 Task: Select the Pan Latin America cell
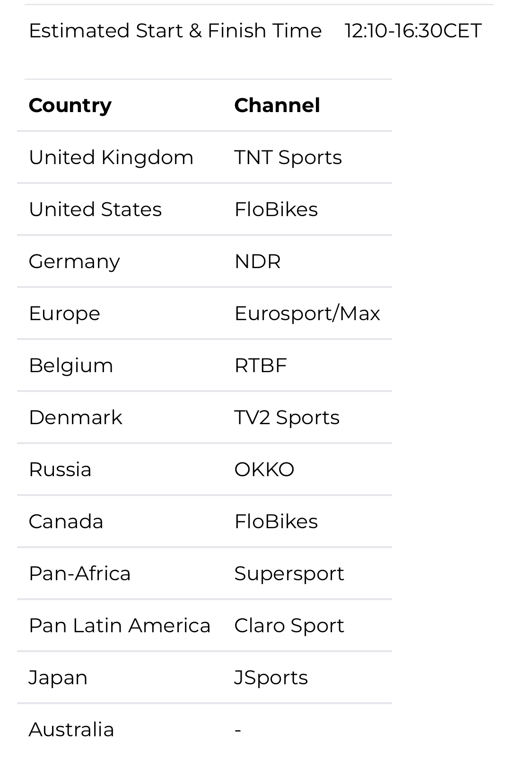coord(120,626)
